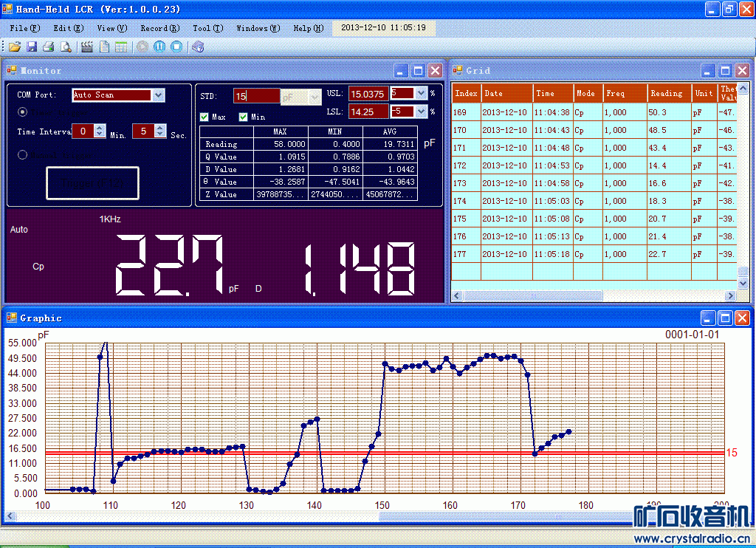This screenshot has height=548, width=756.
Task: Click the Date column header in Grid
Action: 507,93
